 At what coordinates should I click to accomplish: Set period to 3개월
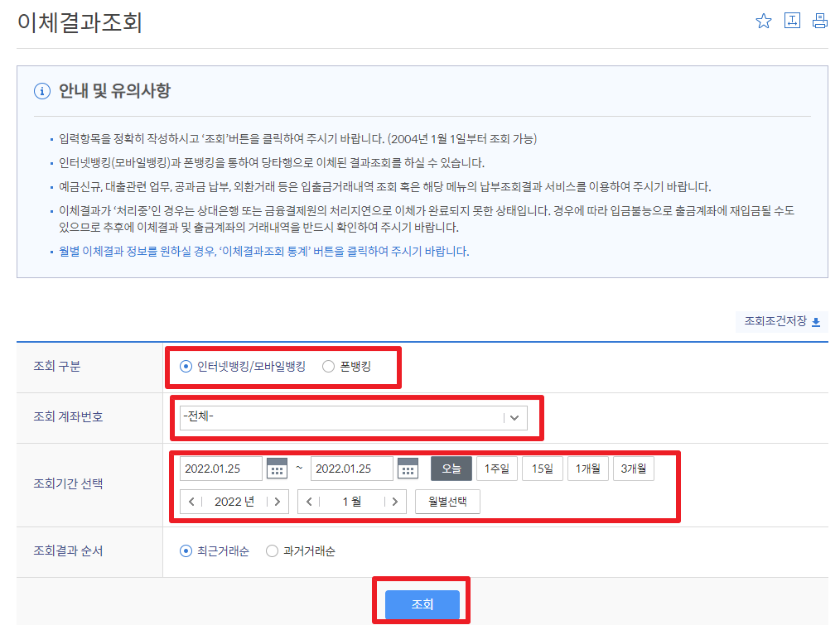pyautogui.click(x=634, y=469)
